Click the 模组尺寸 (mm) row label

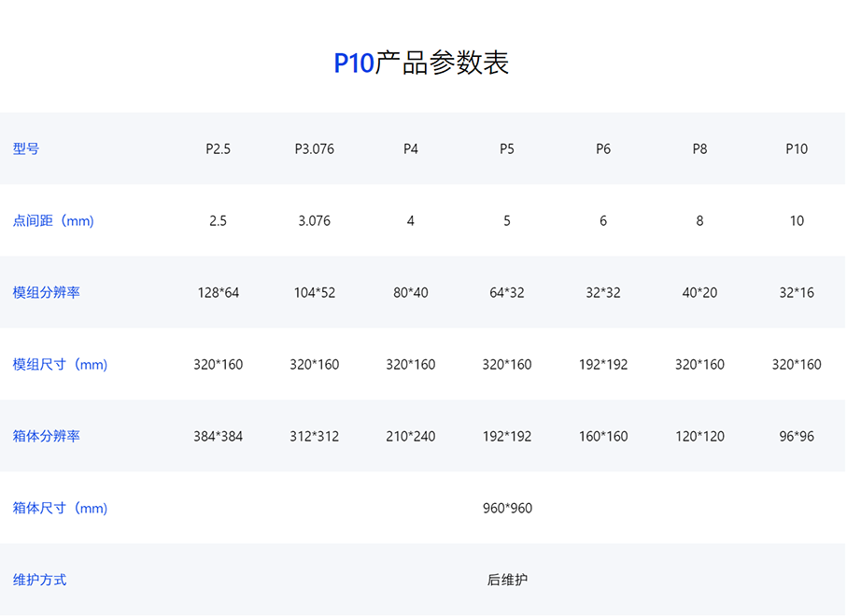click(60, 365)
